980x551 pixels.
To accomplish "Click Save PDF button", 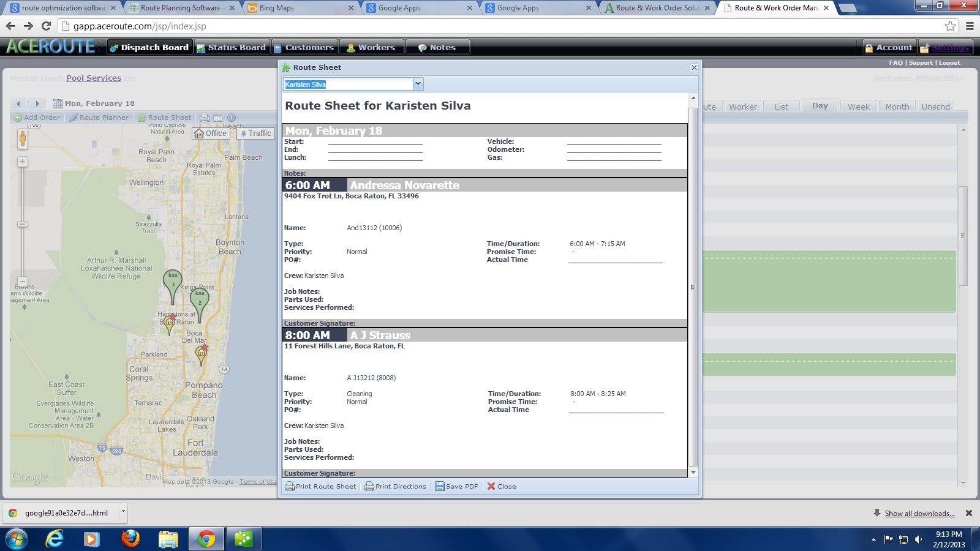I will pos(456,486).
